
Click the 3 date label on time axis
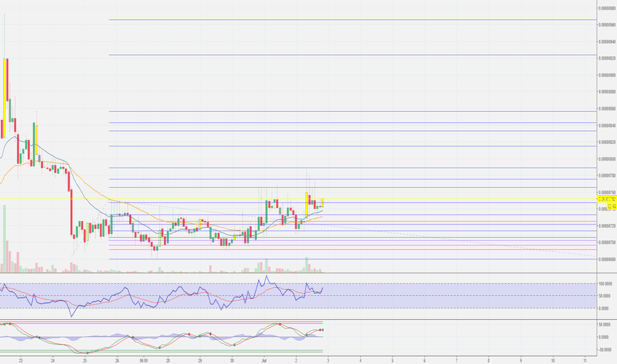[x=328, y=360]
